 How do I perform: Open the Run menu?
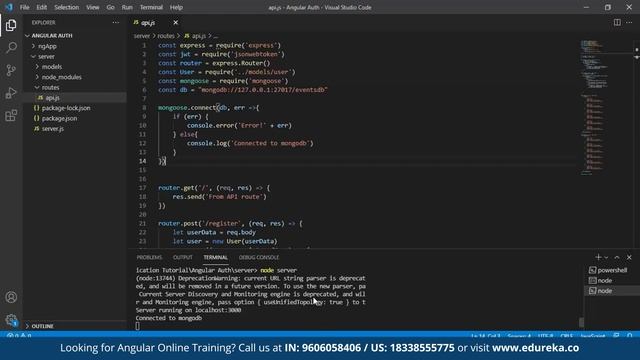[x=127, y=7]
